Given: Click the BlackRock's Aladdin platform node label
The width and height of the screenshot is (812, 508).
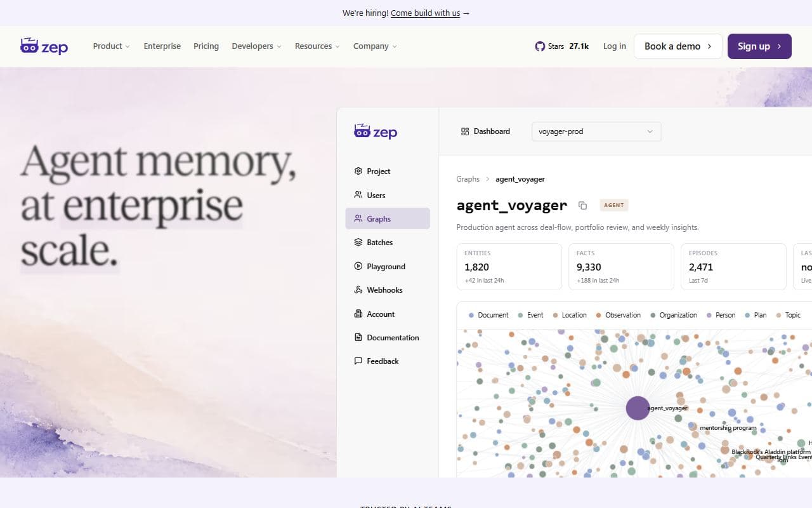Looking at the screenshot, I should point(771,452).
